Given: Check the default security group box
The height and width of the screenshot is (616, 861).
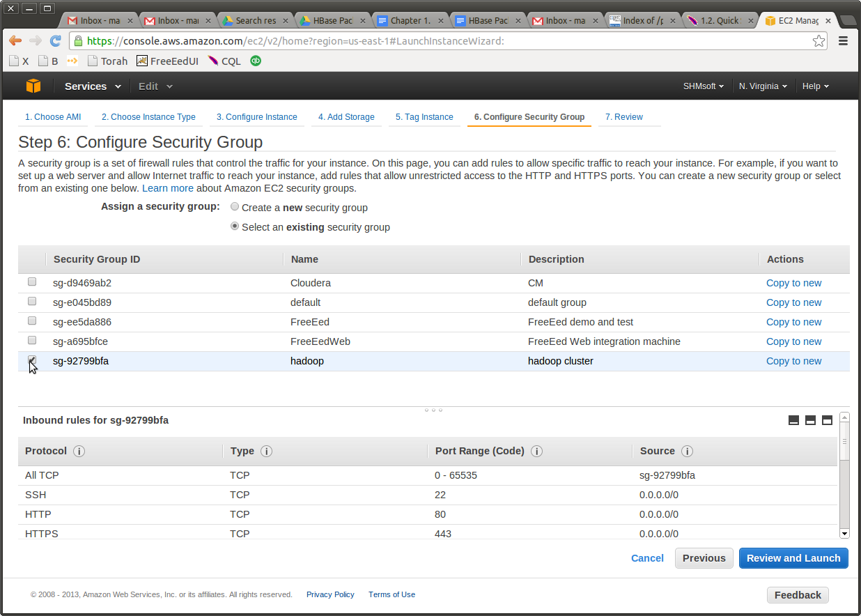Looking at the screenshot, I should click(32, 302).
